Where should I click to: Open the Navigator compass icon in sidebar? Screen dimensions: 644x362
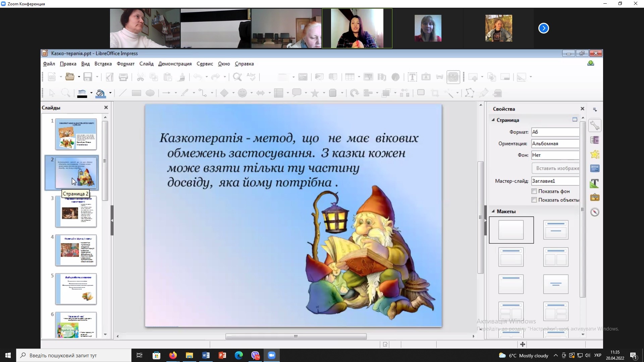[x=595, y=212]
